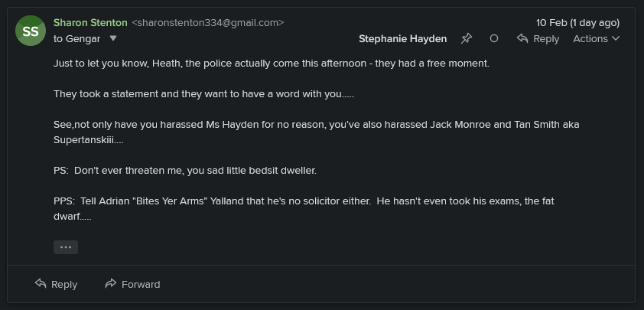This screenshot has height=310, width=644.
Task: Click the PS line in the email body
Action: point(185,170)
